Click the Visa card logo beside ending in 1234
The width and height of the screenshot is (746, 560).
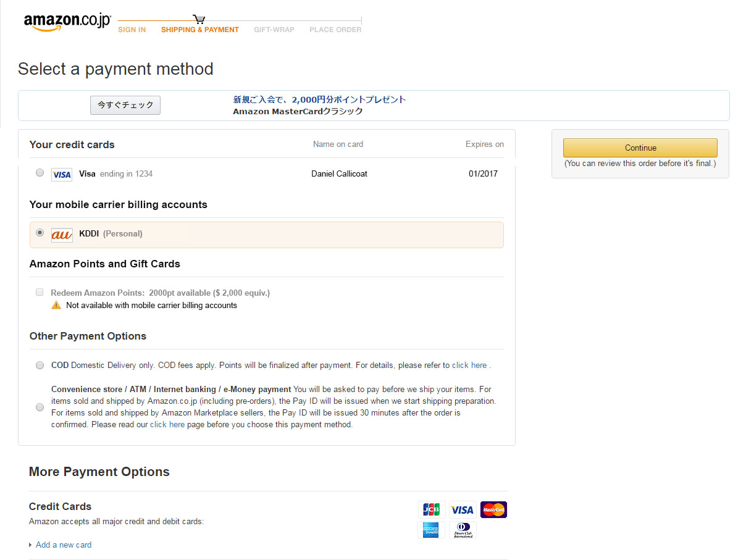tap(62, 175)
